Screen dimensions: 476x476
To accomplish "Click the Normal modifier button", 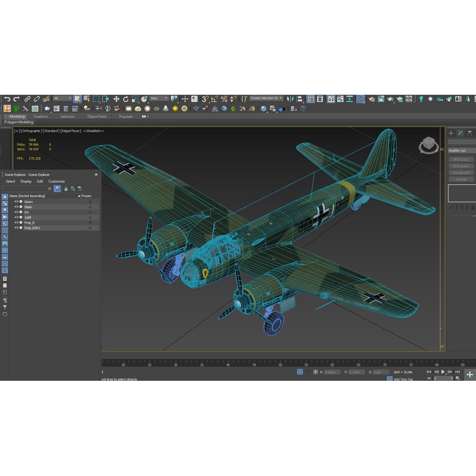I will [461, 179].
